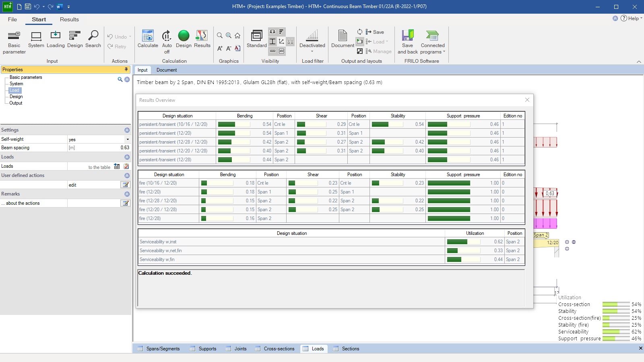Click the home view icon in Graphics
Image resolution: width=644 pixels, height=362 pixels.
237,35
